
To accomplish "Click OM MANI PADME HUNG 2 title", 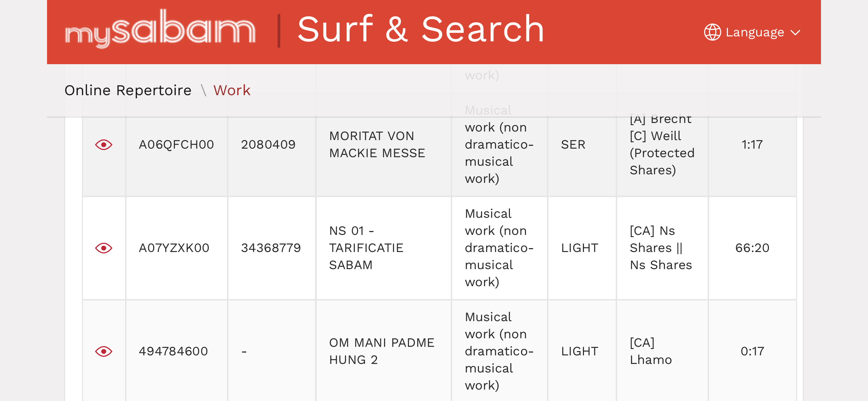I will (382, 351).
